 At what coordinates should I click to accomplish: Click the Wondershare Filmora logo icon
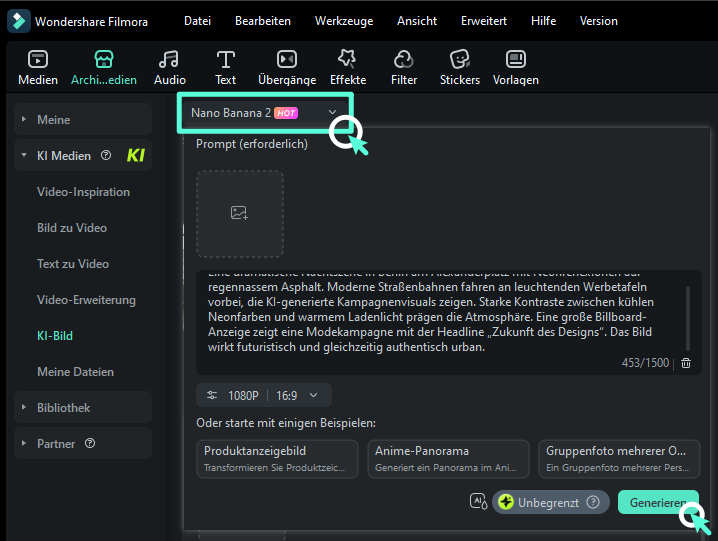[19, 21]
